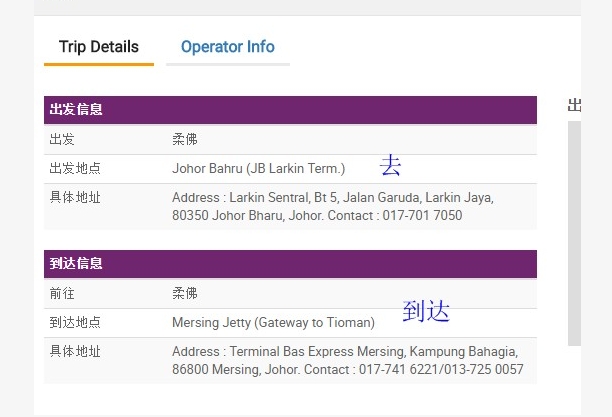Screen dimensions: 612x417
Task: Click 柔佛 in the departure section
Action: (185, 140)
